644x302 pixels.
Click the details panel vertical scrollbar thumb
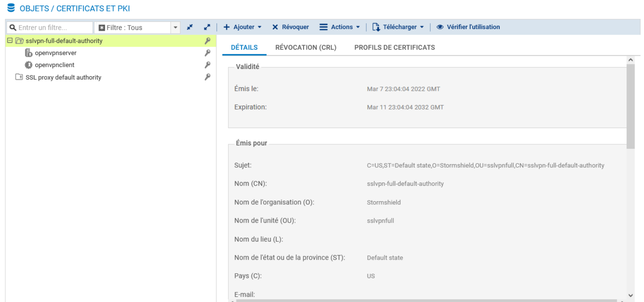click(x=631, y=106)
